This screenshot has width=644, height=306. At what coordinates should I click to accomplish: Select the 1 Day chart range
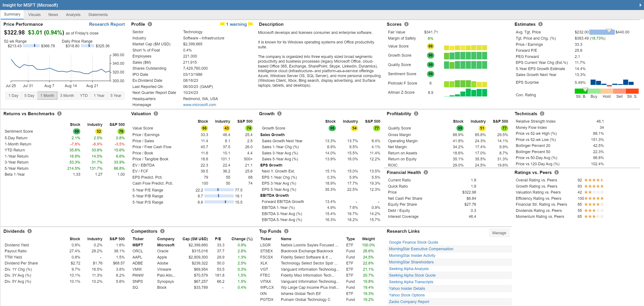13,95
